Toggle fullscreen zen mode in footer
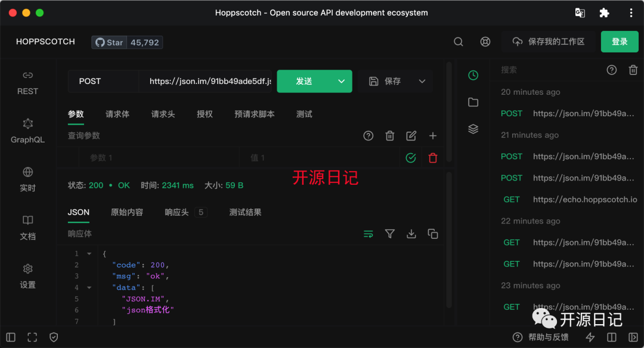 click(32, 337)
